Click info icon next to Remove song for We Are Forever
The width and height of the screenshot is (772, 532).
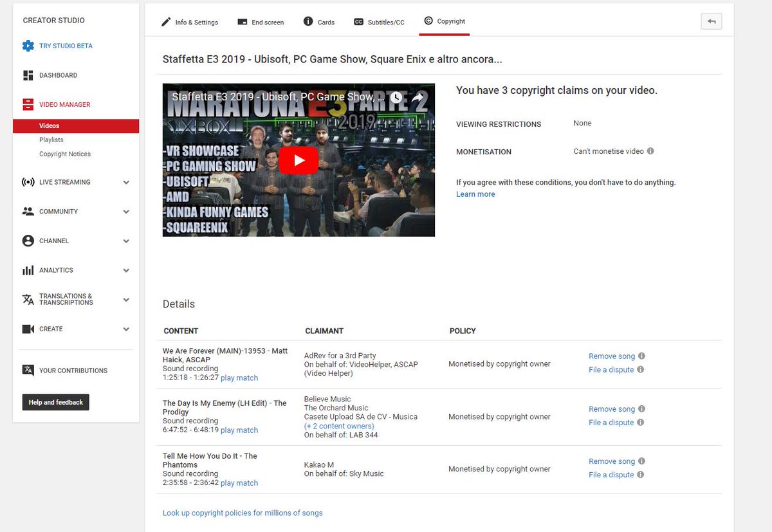coord(641,356)
